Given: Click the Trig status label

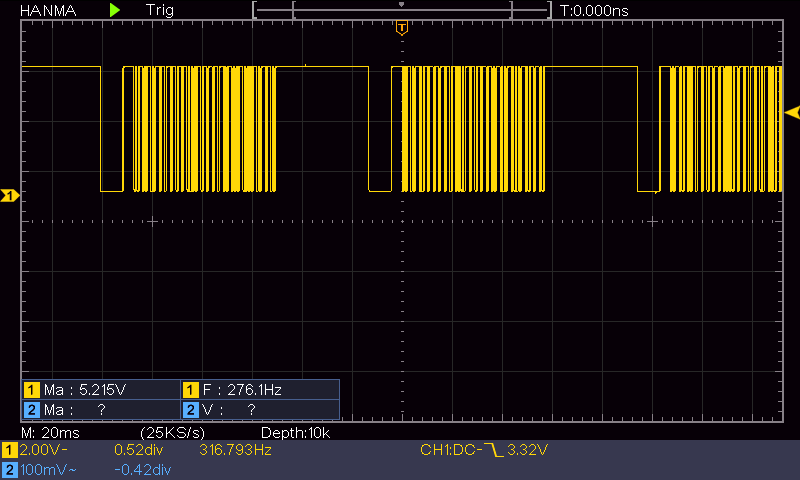Looking at the screenshot, I should (x=159, y=9).
